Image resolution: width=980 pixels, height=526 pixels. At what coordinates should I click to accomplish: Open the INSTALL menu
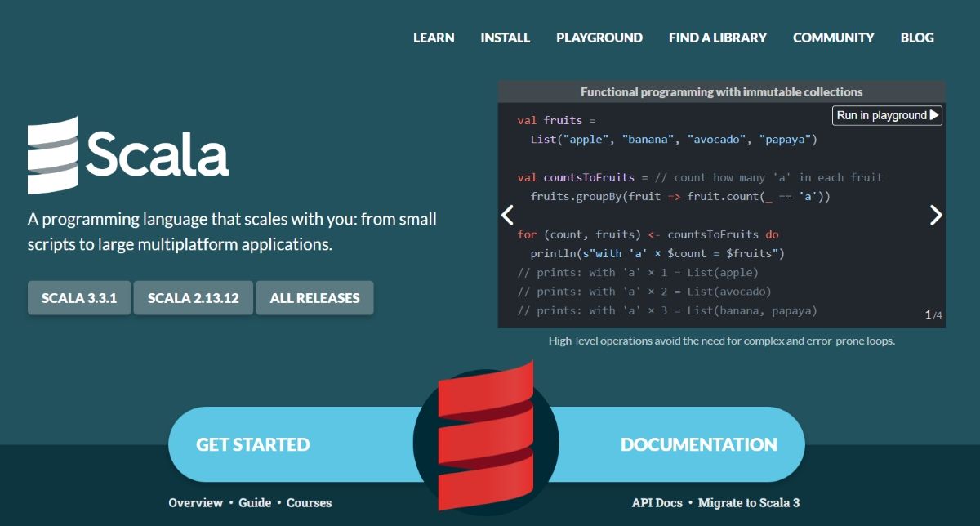tap(505, 38)
